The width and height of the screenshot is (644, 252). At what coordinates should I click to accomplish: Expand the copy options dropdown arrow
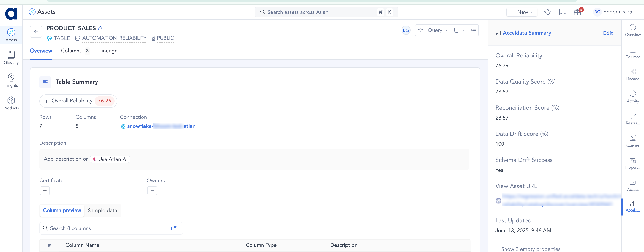coord(463,30)
